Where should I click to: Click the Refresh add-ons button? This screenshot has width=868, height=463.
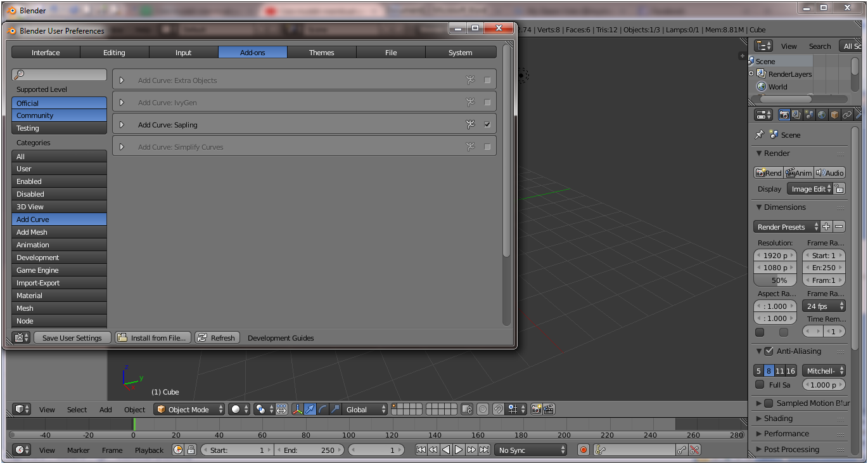pyautogui.click(x=217, y=337)
